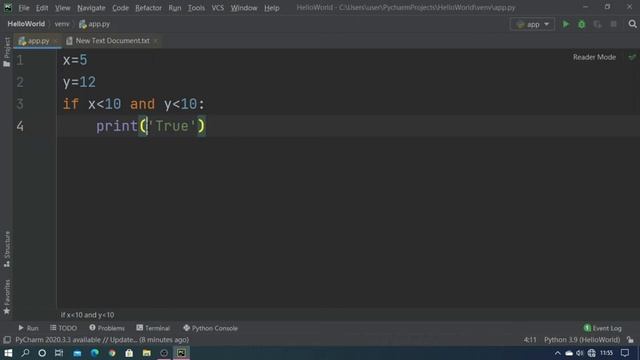Viewport: 640px width, 360px height.
Task: Start debugging with the green bug icon
Action: click(x=582, y=24)
